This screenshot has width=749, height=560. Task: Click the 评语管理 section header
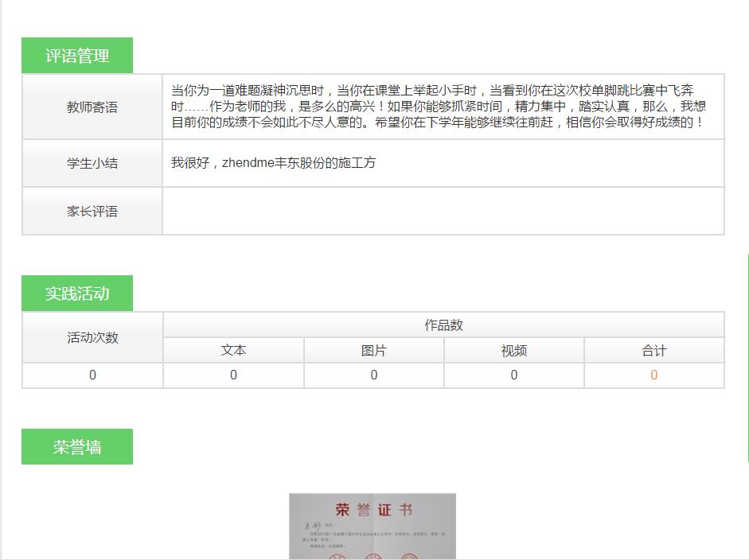76,56
